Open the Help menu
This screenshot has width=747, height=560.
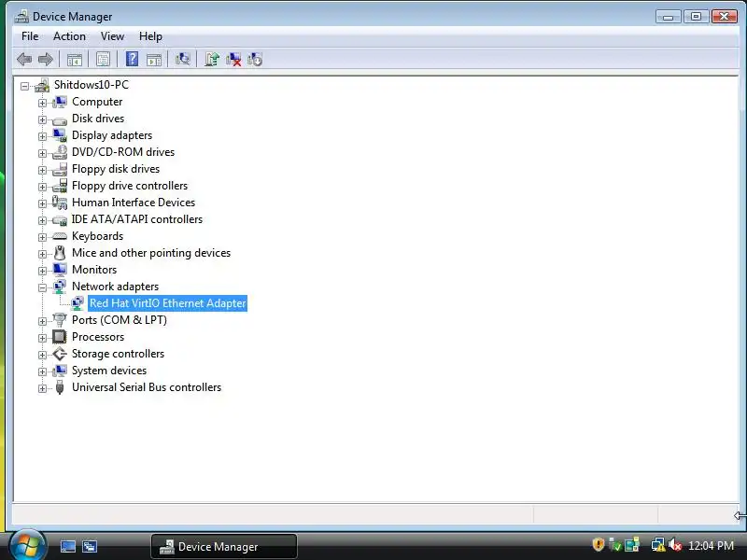(150, 36)
